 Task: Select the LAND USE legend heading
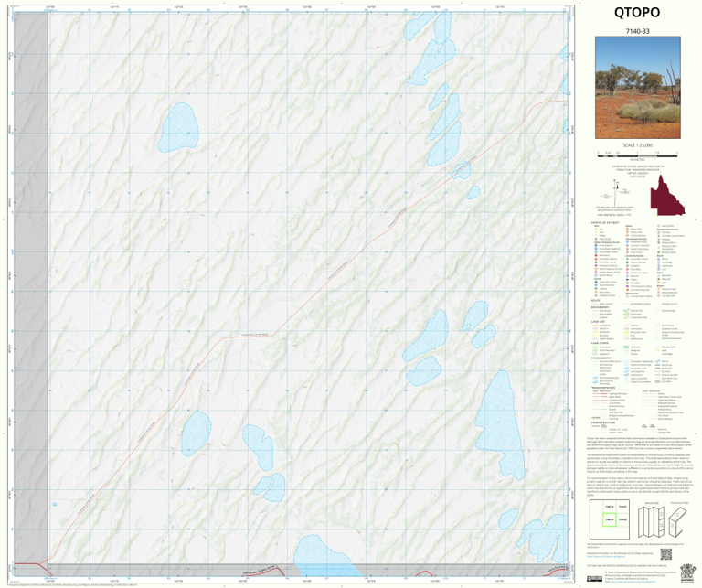[598, 322]
